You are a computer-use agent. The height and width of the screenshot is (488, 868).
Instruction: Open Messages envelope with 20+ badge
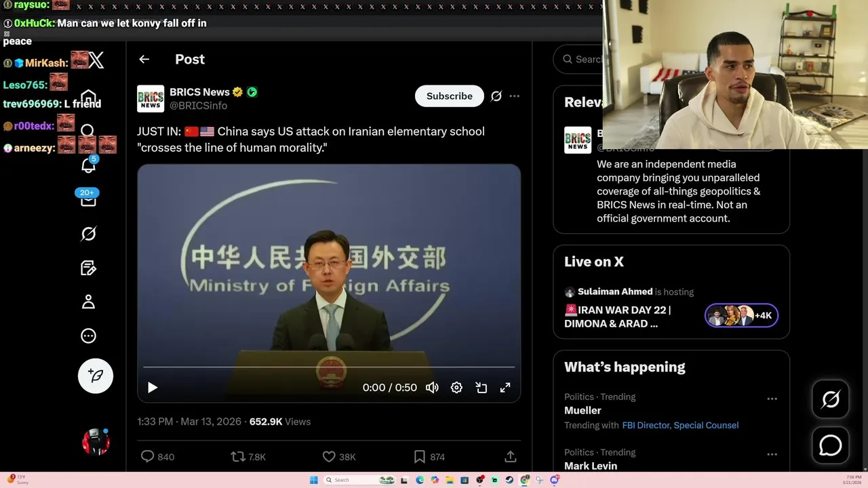click(x=88, y=199)
